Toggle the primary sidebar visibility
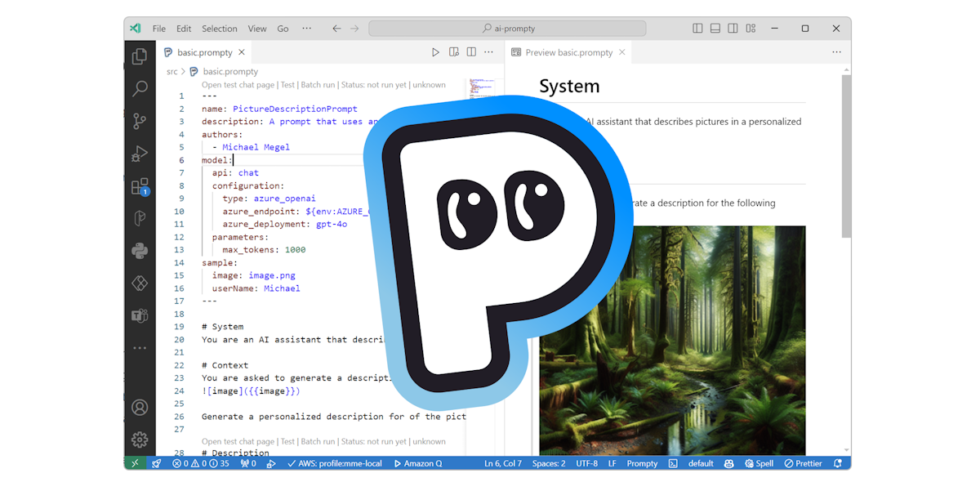Screen dimensions: 980x491 tap(697, 27)
